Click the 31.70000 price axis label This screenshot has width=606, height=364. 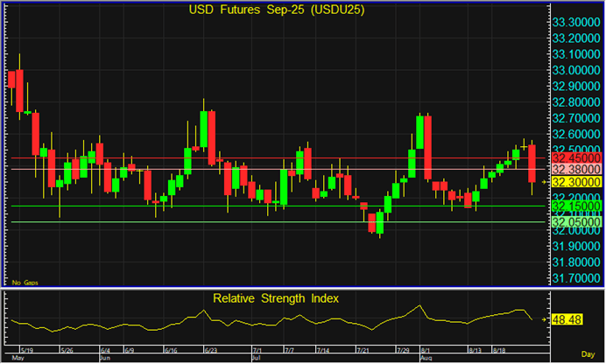(574, 278)
